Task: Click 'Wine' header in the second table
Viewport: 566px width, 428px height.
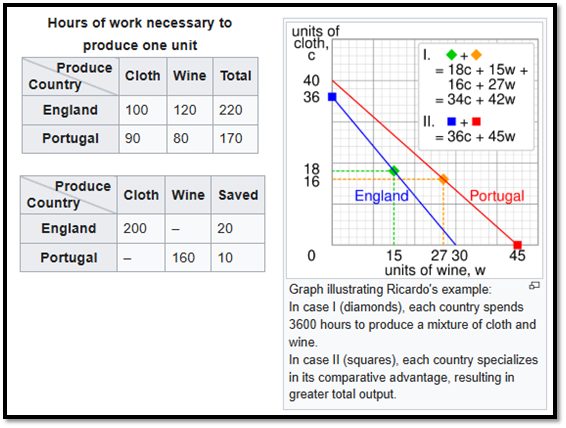Action: [188, 195]
